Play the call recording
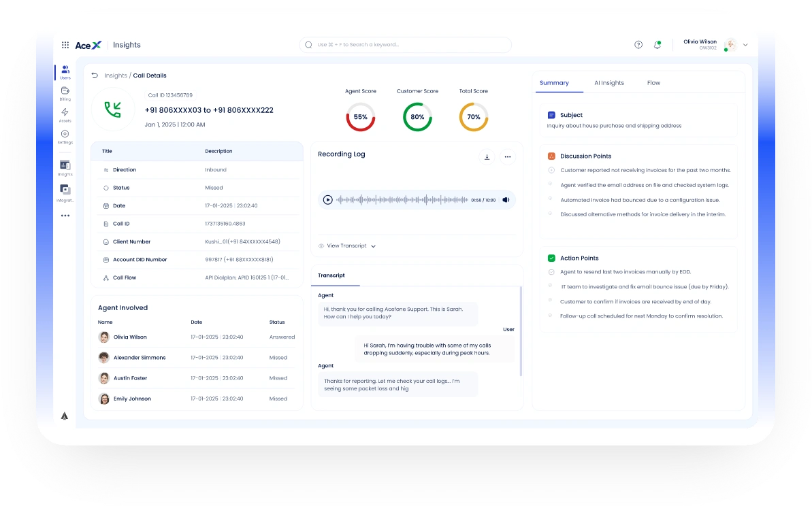This screenshot has width=812, height=506. pyautogui.click(x=328, y=200)
